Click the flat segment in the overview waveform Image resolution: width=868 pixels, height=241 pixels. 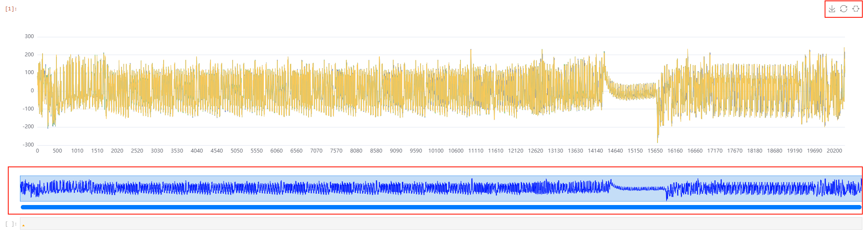(x=638, y=189)
